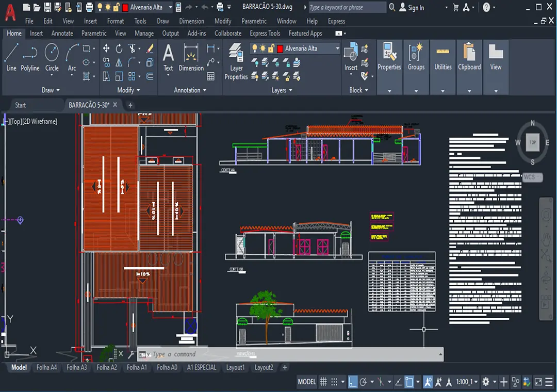Open the Folha A3 layout tab

click(76, 367)
